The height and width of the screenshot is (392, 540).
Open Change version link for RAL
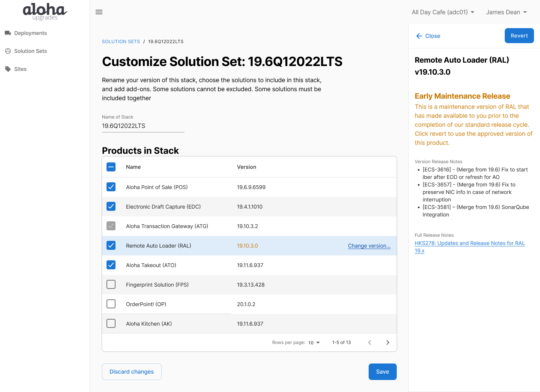(x=369, y=246)
